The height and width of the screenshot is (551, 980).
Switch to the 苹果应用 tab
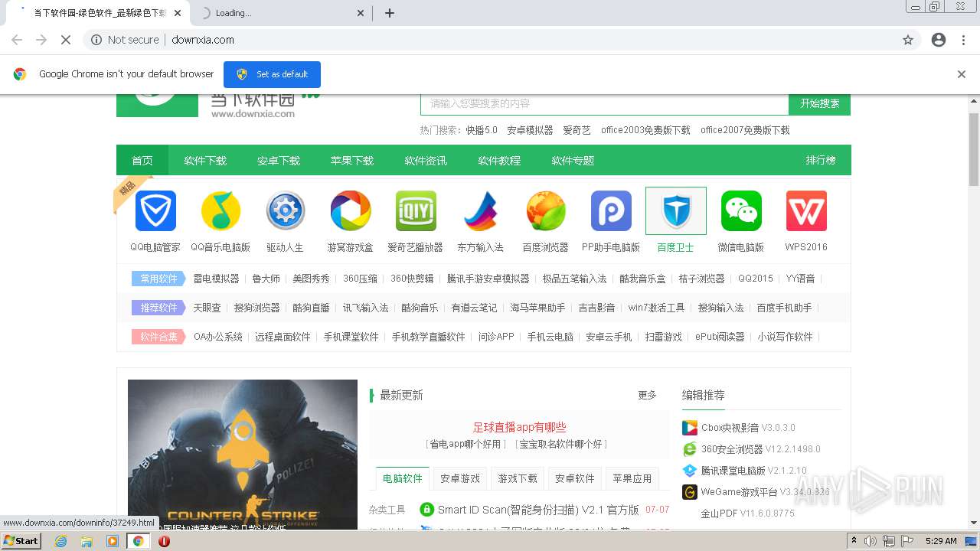632,478
